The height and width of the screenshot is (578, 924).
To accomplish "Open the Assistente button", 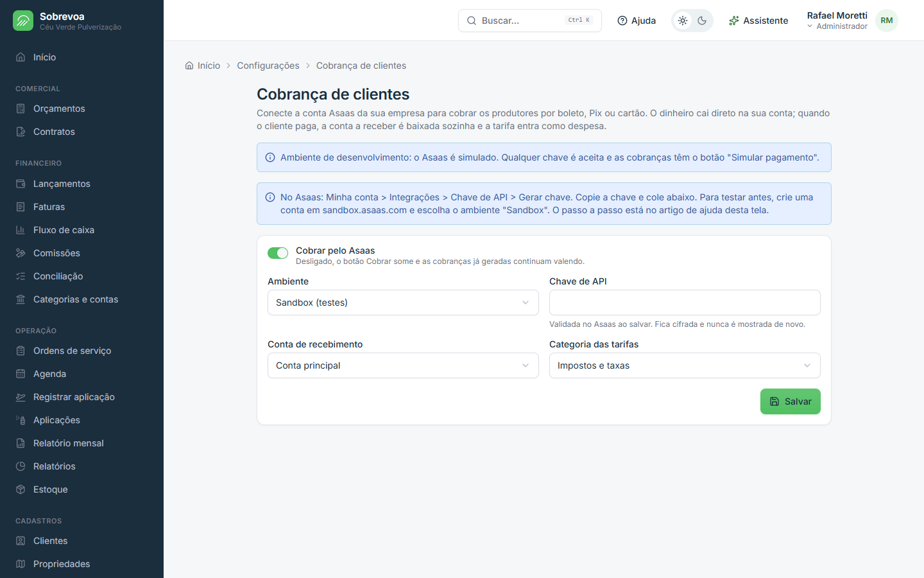I will [758, 21].
